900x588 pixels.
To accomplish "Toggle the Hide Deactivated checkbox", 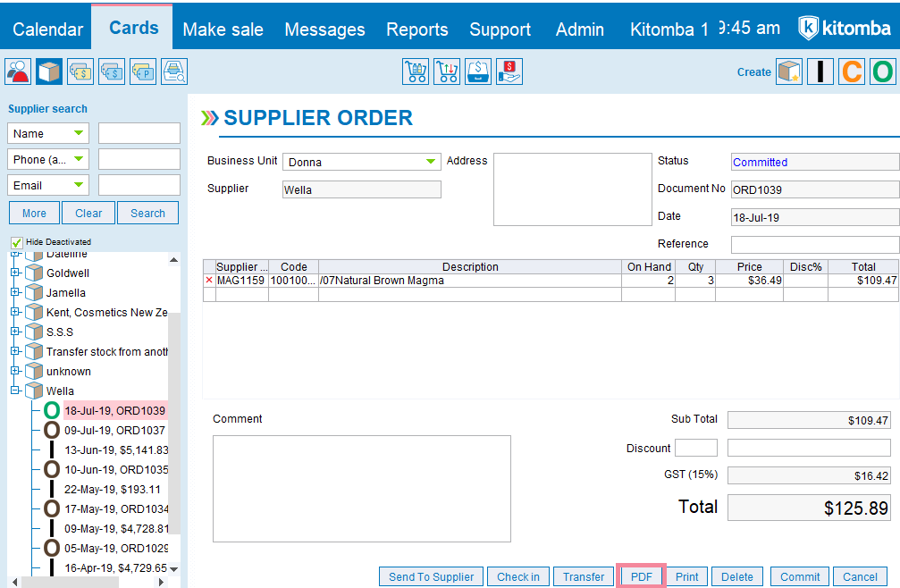I will pyautogui.click(x=17, y=242).
